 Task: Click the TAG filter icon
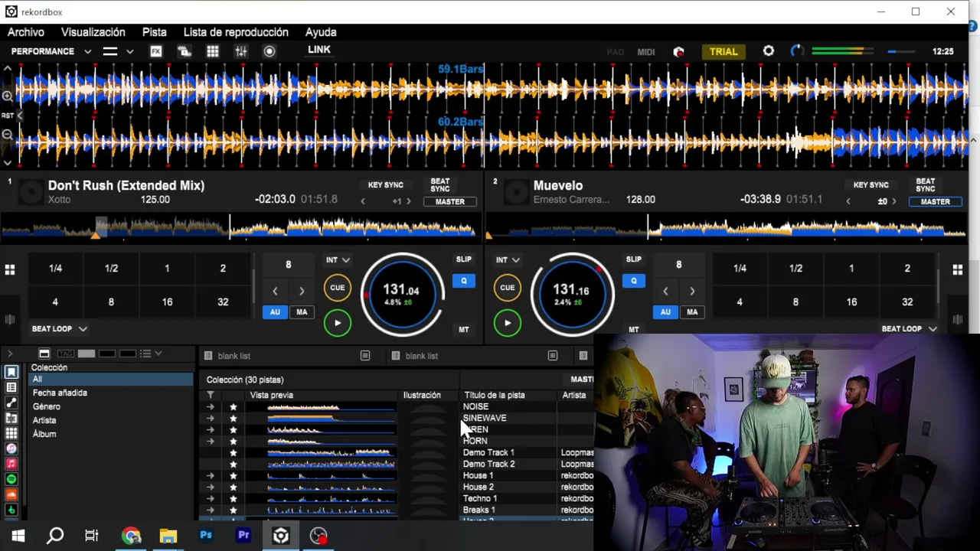(65, 354)
